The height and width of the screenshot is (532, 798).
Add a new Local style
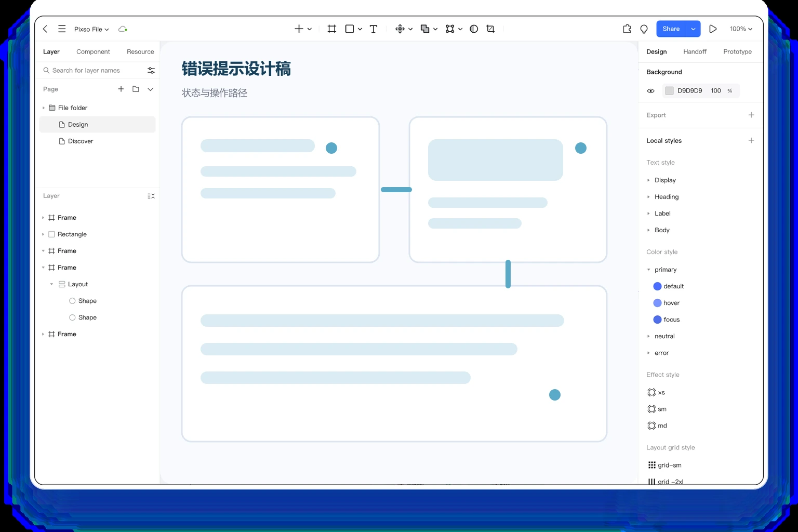751,140
